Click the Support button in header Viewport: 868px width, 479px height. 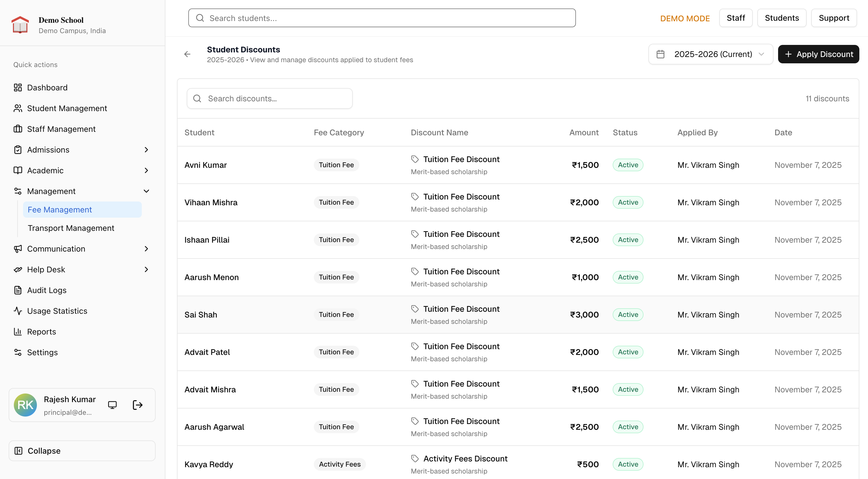(834, 18)
